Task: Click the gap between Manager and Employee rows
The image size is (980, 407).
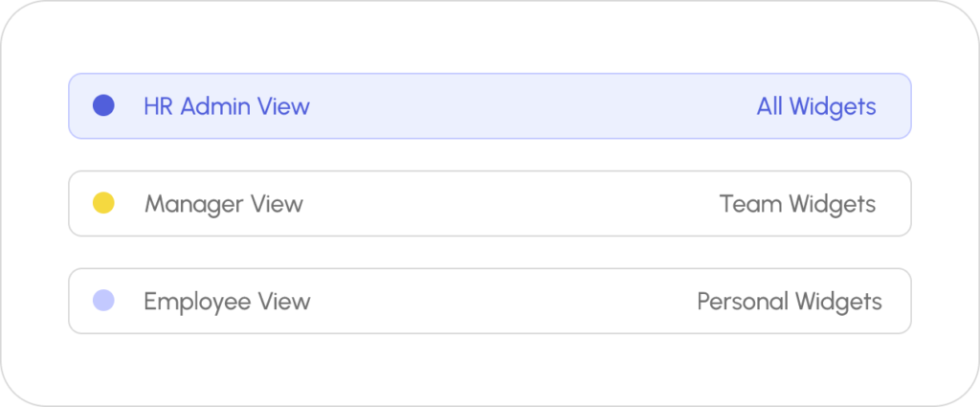Action: point(490,253)
